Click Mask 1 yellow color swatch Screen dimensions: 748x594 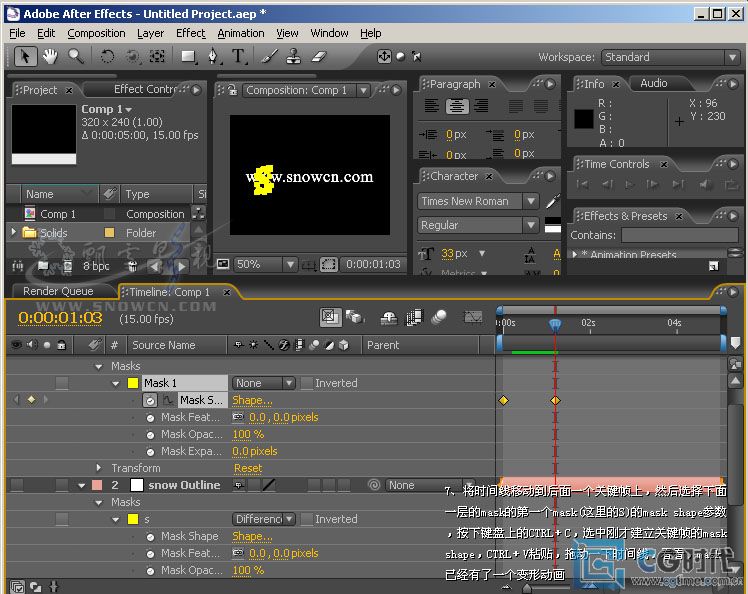point(133,383)
